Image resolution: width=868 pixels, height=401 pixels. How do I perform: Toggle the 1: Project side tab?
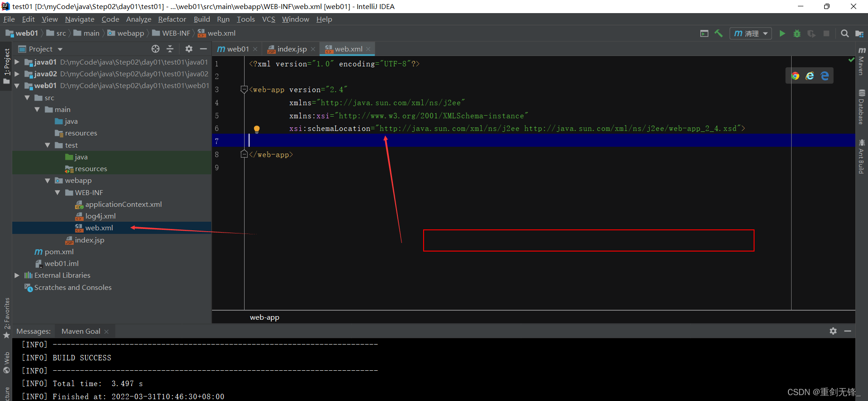click(6, 66)
